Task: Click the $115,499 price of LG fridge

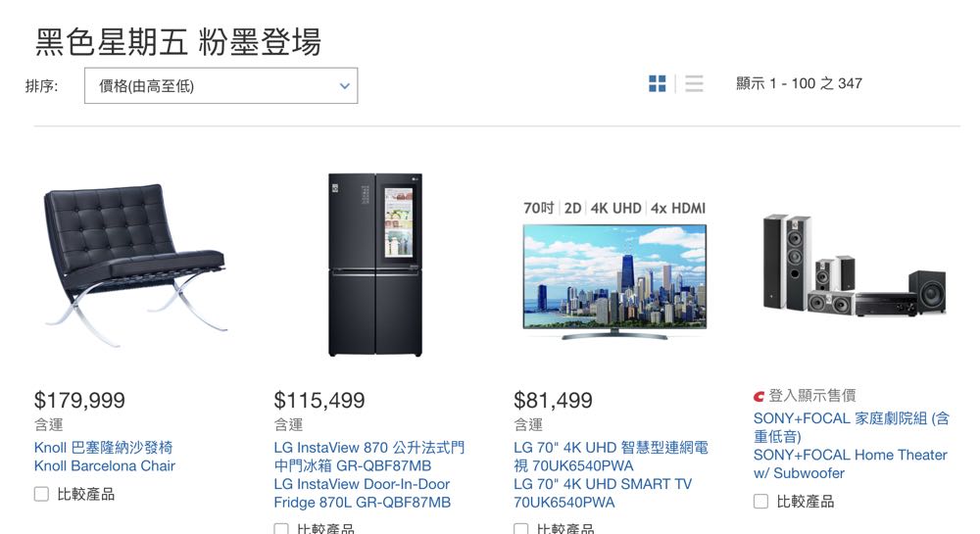Action: point(319,401)
